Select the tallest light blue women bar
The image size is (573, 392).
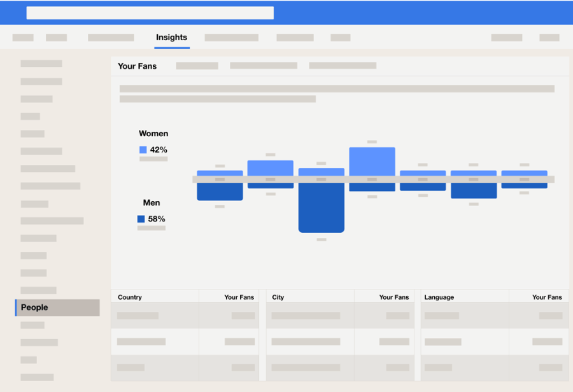pos(372,161)
